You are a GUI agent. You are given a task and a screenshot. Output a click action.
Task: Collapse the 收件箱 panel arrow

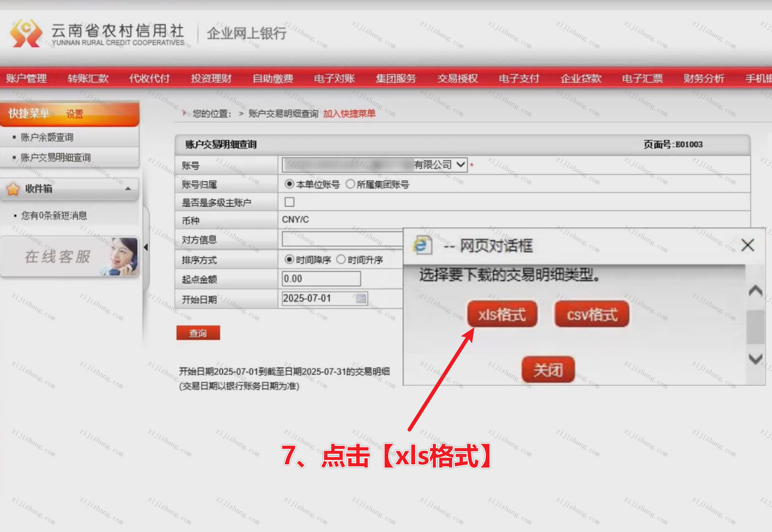[x=128, y=189]
